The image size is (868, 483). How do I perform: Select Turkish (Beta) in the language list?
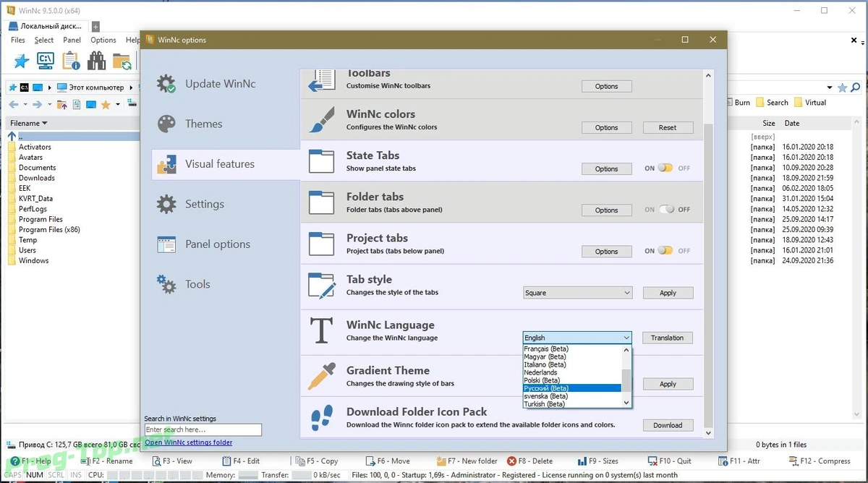click(572, 404)
